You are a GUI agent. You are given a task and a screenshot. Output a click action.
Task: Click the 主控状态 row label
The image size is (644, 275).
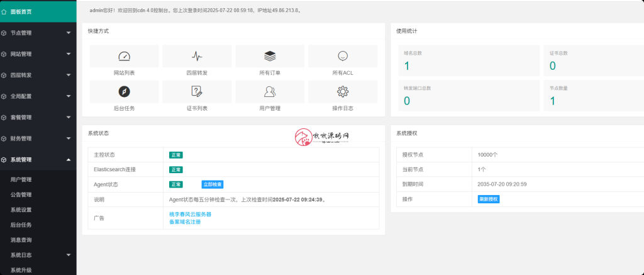pos(104,155)
